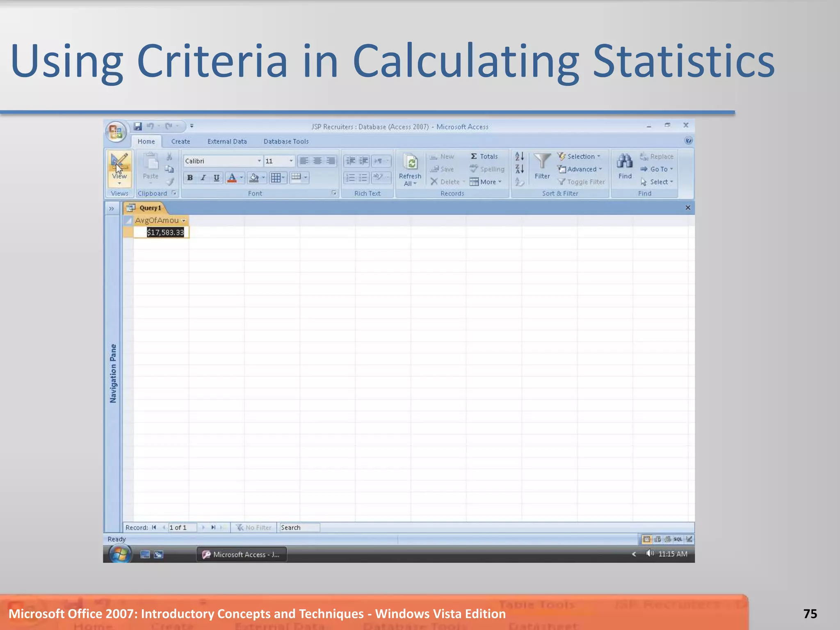Switch to the External Data tab

pyautogui.click(x=227, y=142)
